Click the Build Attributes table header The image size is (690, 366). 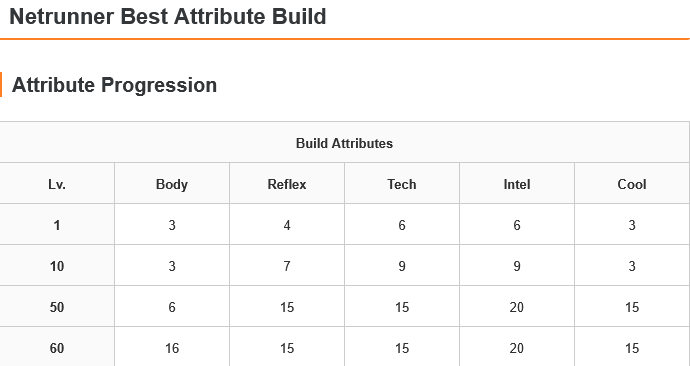344,143
